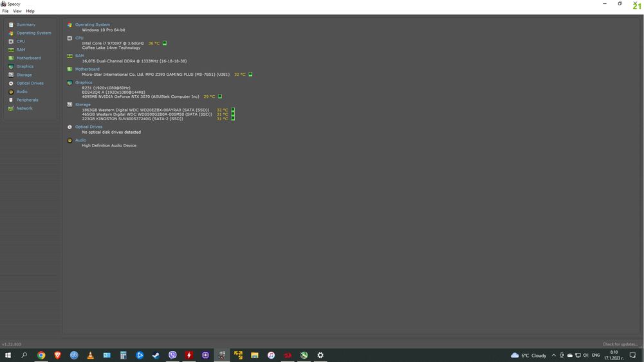The width and height of the screenshot is (644, 362).
Task: Select Peripherals in the sidebar
Action: [27, 100]
